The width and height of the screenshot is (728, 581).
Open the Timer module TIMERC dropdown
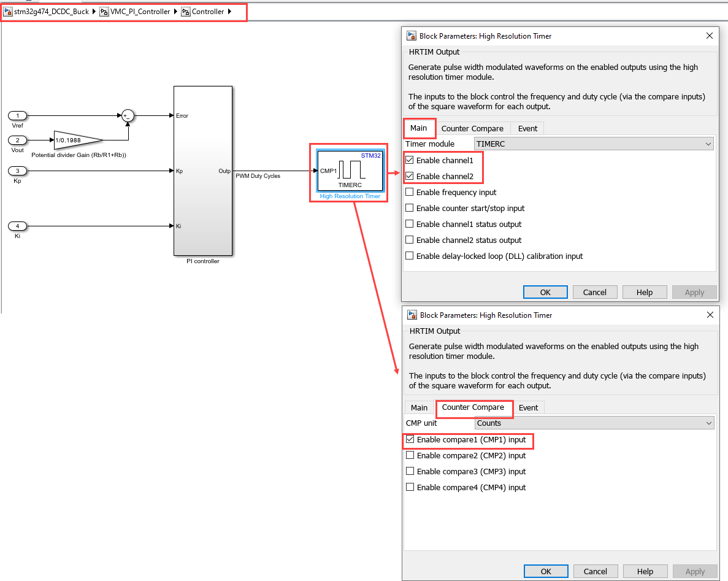click(x=594, y=144)
